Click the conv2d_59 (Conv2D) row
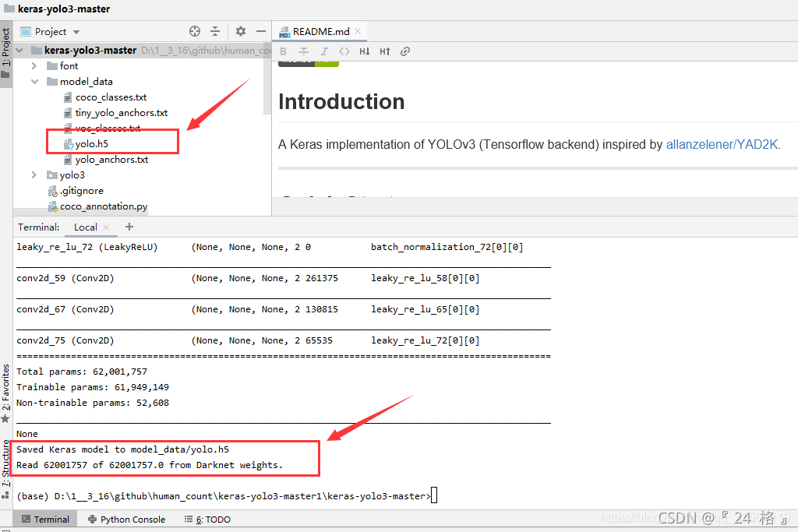Viewport: 798px width, 532px height. coord(248,278)
